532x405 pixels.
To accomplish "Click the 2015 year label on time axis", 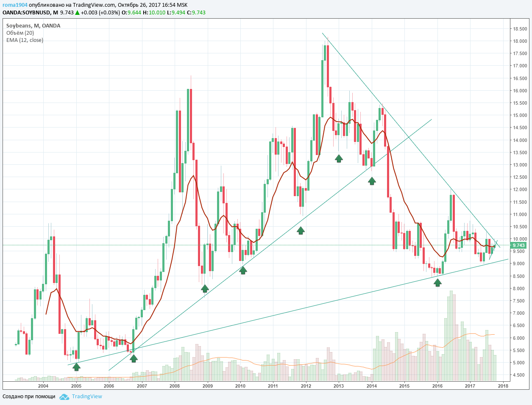I will tap(404, 386).
